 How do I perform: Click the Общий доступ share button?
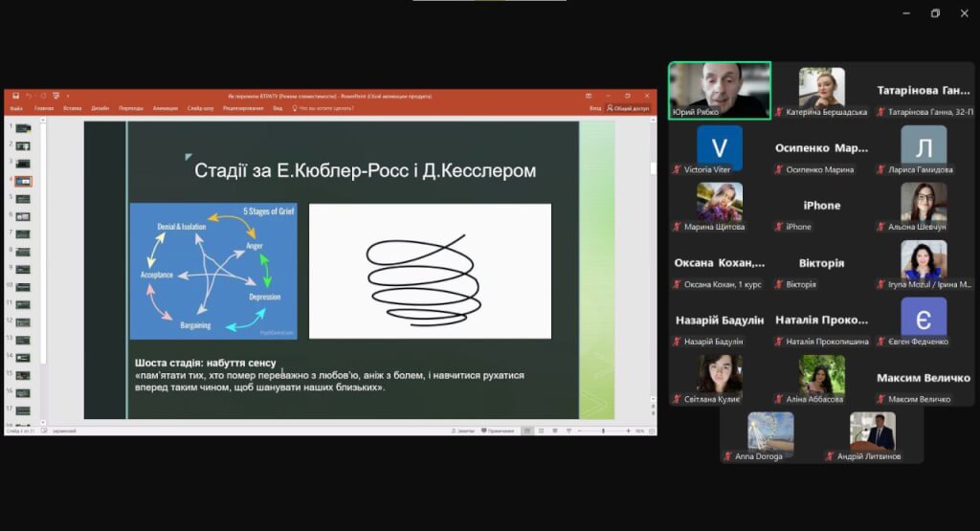tap(629, 108)
